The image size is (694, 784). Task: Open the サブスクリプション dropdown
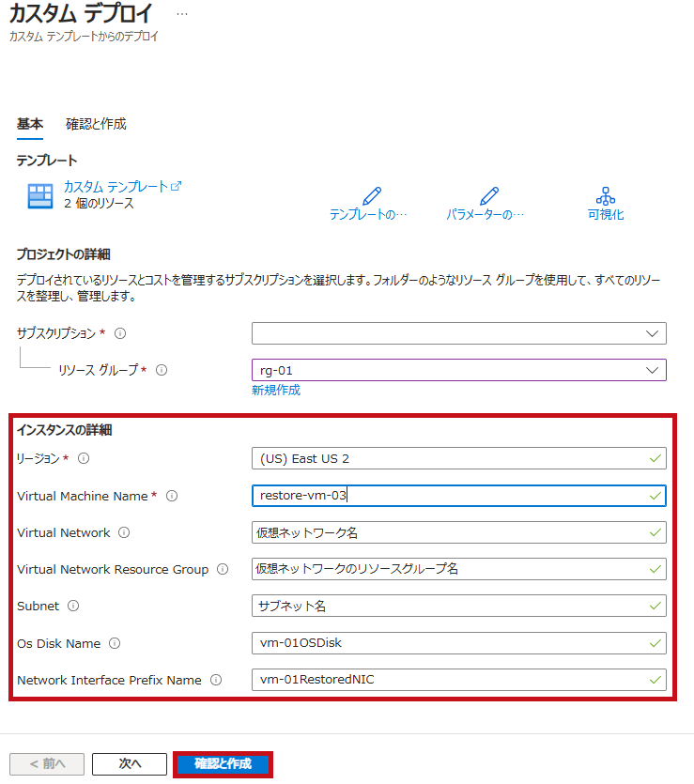click(x=459, y=333)
